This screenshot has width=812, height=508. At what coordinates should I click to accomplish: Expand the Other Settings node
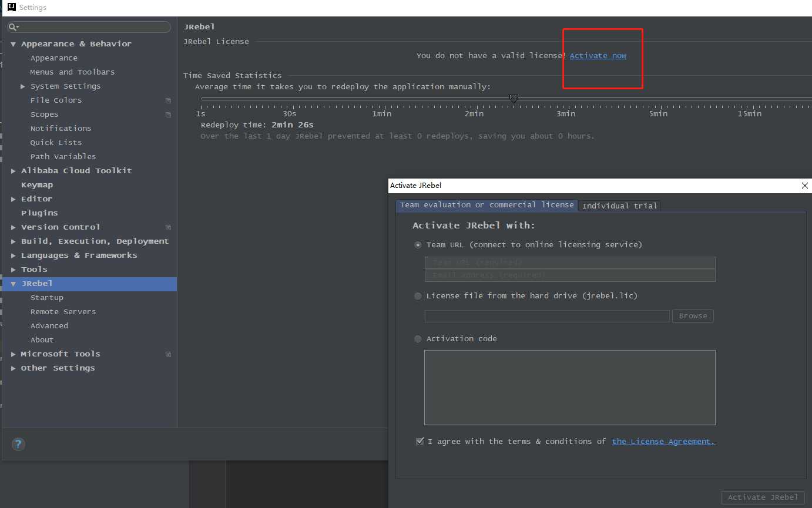click(13, 368)
